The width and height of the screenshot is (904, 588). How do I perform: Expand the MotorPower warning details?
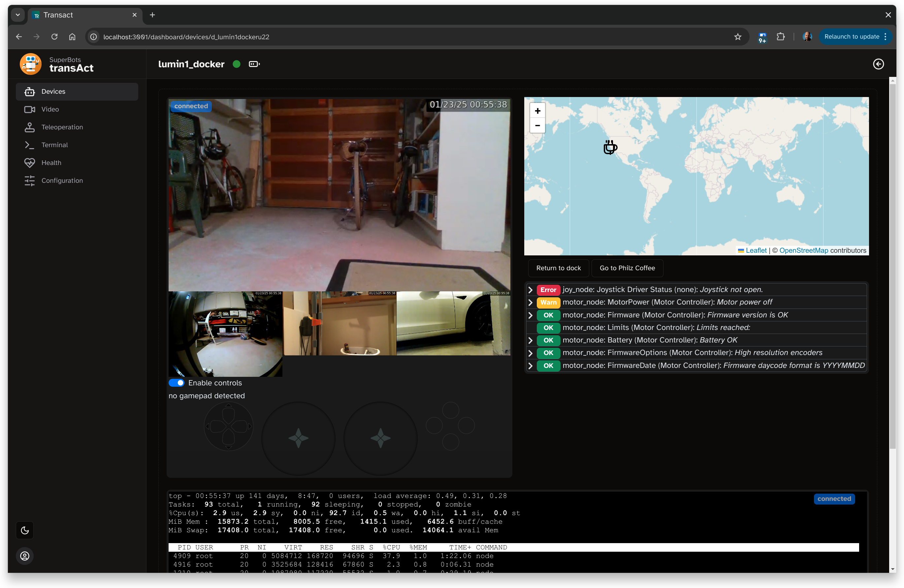531,302
